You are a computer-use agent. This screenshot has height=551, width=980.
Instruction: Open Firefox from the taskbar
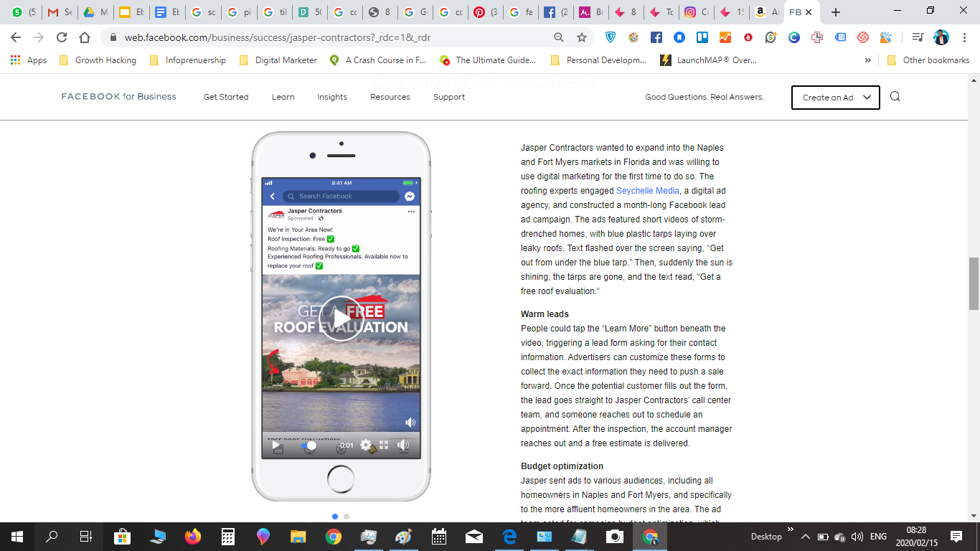(x=193, y=536)
